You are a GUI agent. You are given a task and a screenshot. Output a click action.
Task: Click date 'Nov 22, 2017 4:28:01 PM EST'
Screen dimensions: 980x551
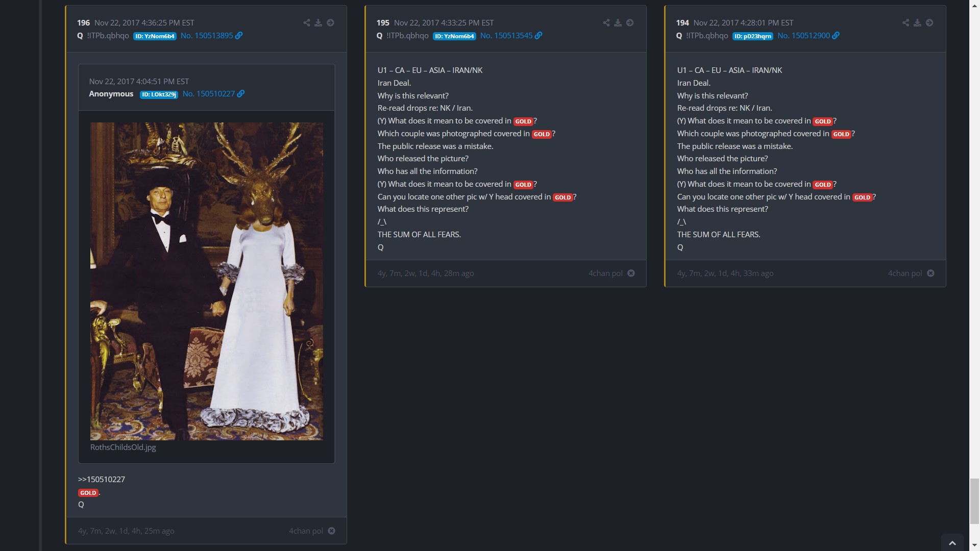coord(743,23)
